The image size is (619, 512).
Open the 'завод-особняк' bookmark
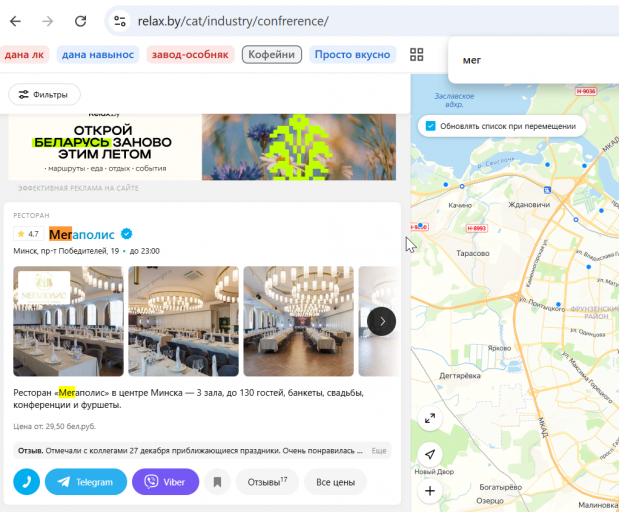(x=190, y=54)
